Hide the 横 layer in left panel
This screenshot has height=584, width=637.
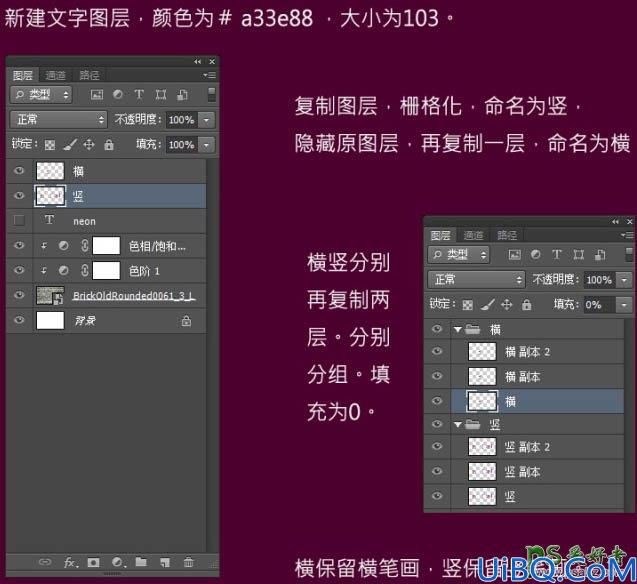[19, 171]
